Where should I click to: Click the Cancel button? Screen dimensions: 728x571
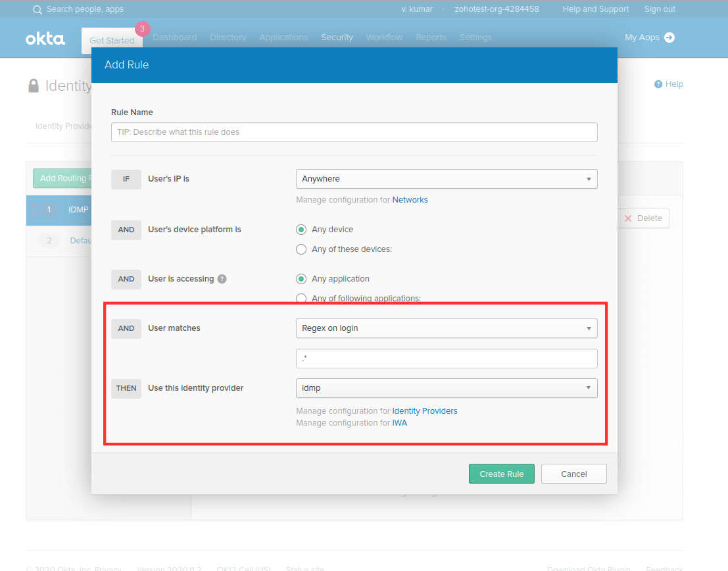tap(574, 474)
